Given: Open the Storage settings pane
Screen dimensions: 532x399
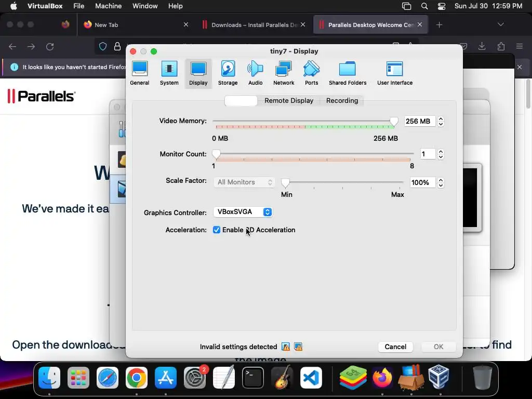Looking at the screenshot, I should [228, 73].
